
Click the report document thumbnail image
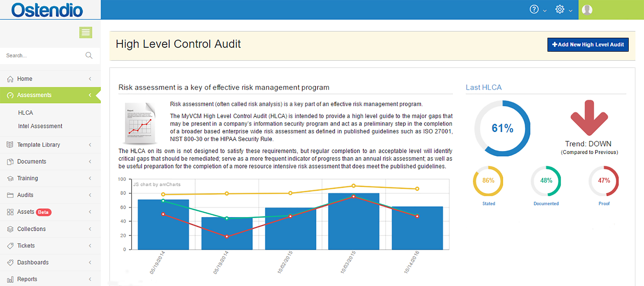point(140,123)
